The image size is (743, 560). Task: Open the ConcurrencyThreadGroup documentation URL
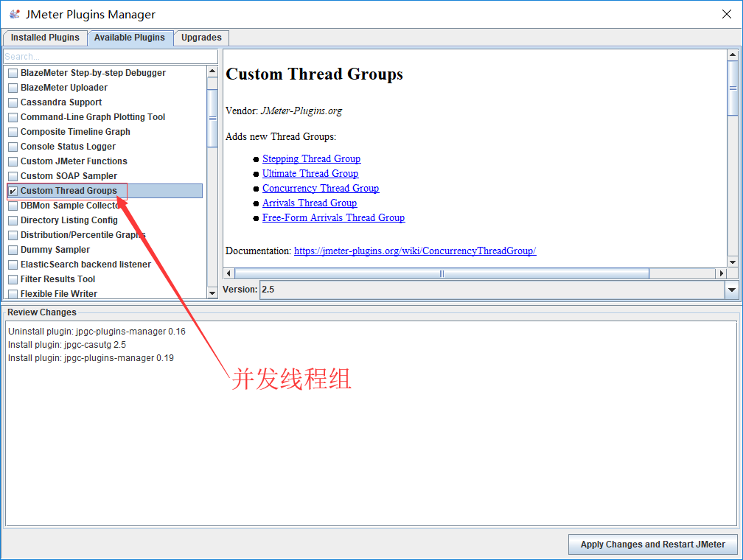tap(415, 251)
